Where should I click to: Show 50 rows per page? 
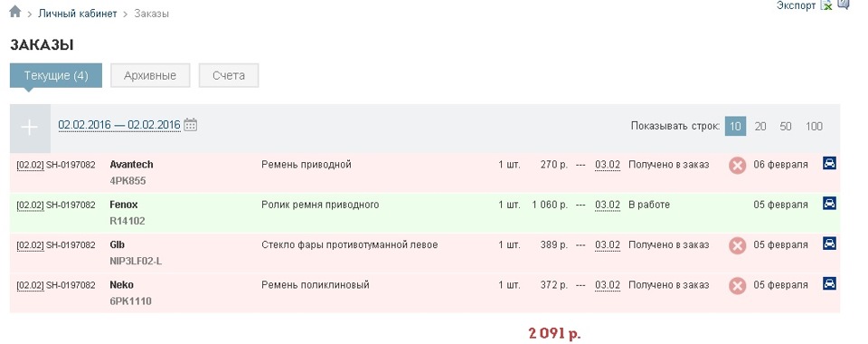[786, 127]
